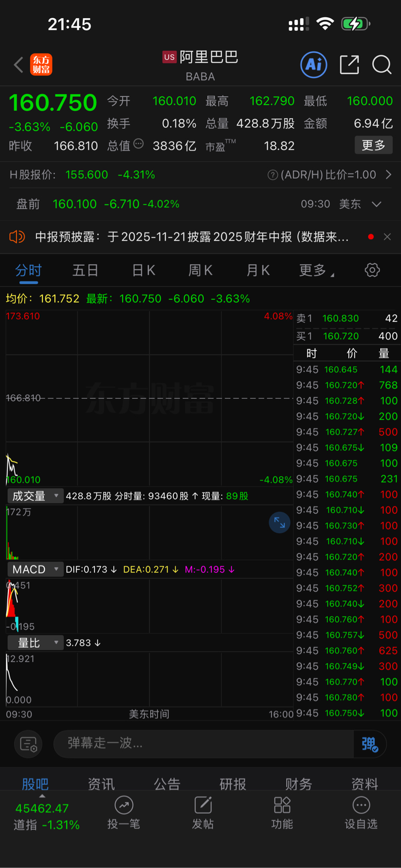Tap the trade row with volume 768

pos(347,385)
